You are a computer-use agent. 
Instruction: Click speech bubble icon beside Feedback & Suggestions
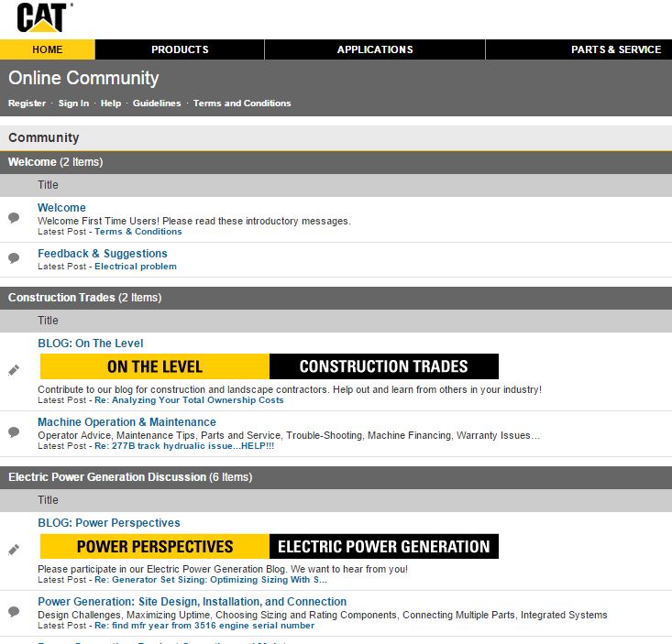pyautogui.click(x=14, y=258)
